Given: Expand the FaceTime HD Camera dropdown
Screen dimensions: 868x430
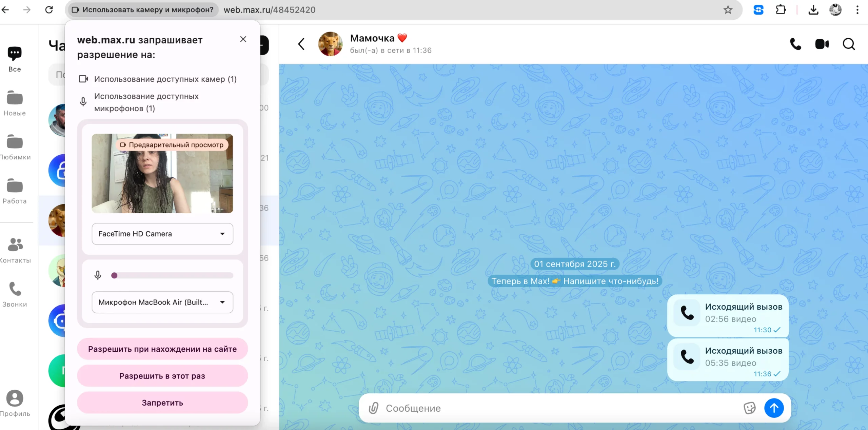Looking at the screenshot, I should tap(162, 234).
